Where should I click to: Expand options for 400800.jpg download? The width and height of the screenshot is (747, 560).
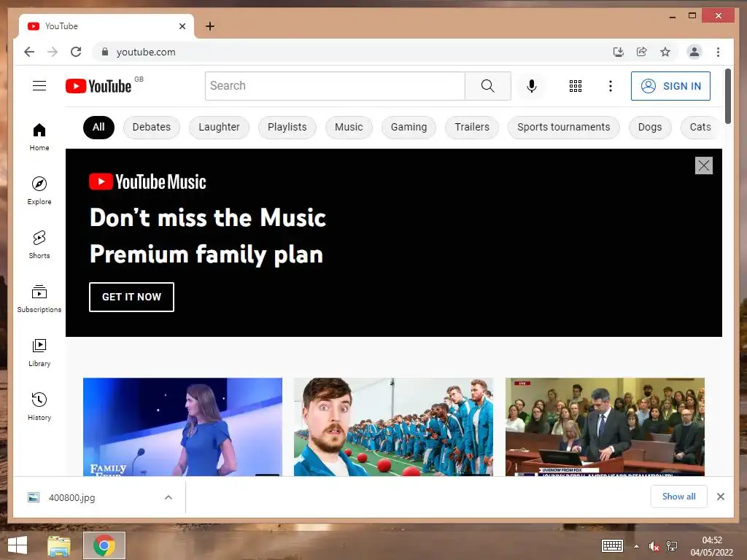click(x=169, y=497)
